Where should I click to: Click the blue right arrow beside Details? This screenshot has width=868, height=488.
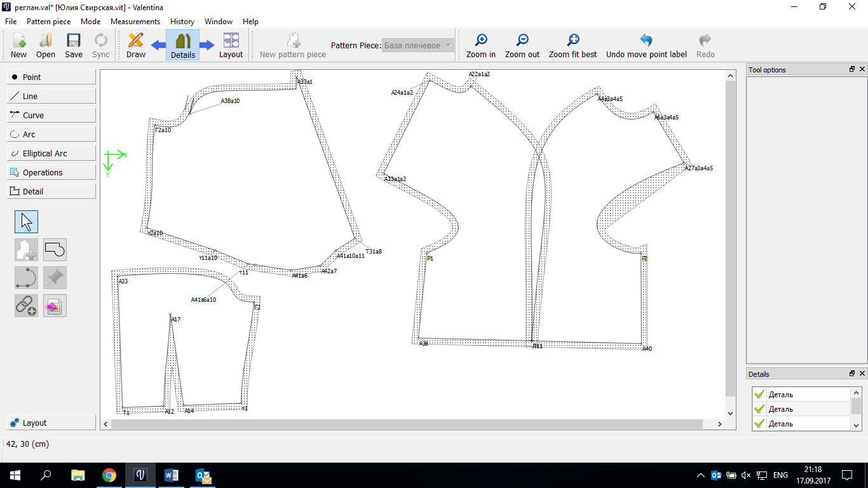point(207,44)
